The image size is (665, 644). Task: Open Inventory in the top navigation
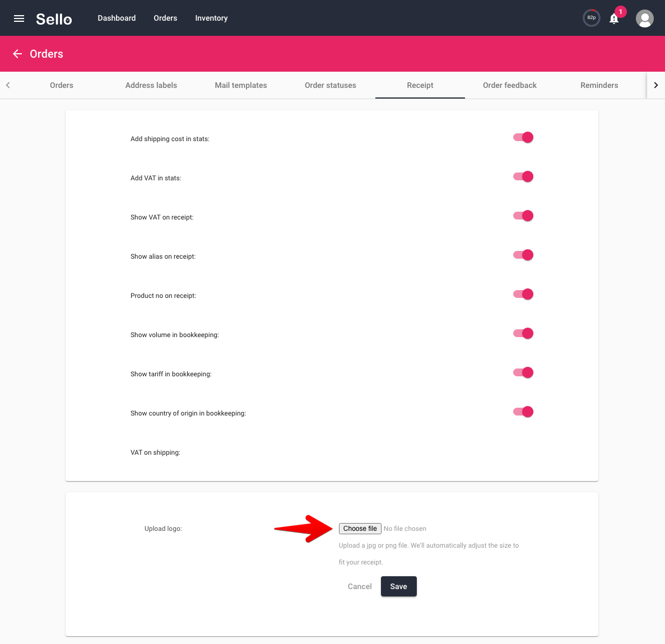[x=211, y=18]
